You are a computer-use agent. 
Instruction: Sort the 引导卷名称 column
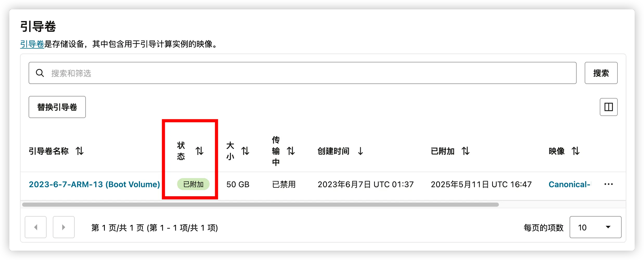point(80,151)
